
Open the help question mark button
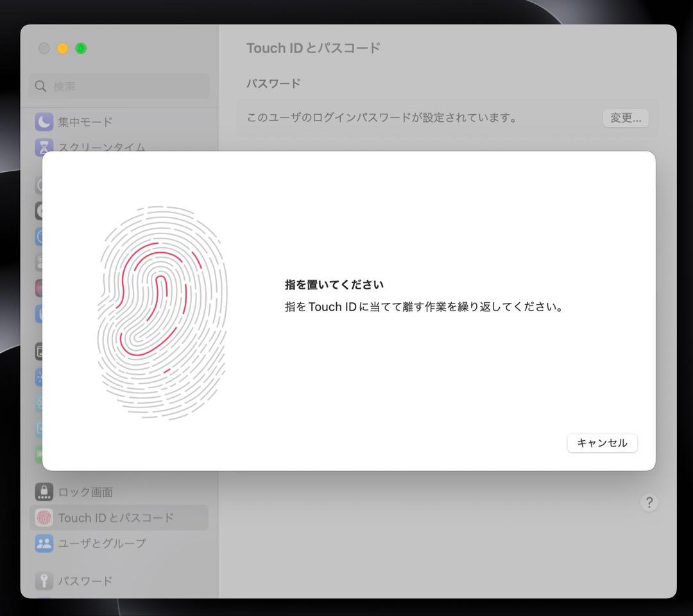pyautogui.click(x=649, y=502)
